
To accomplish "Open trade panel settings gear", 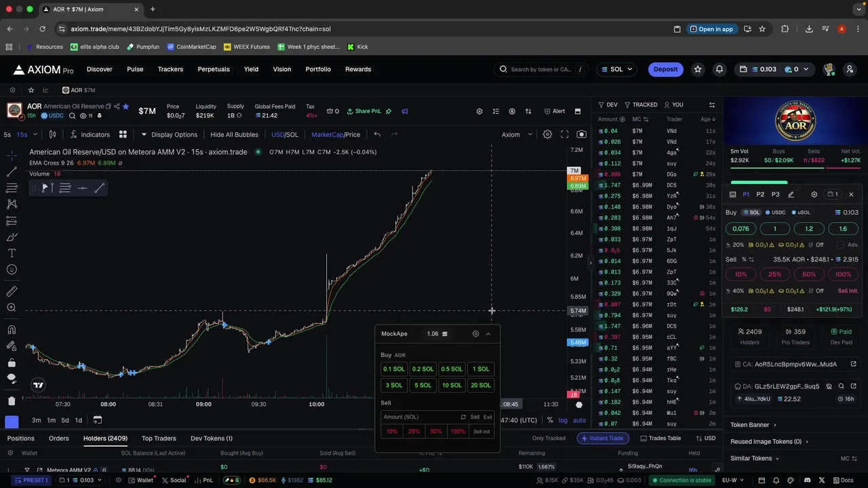I will click(814, 195).
